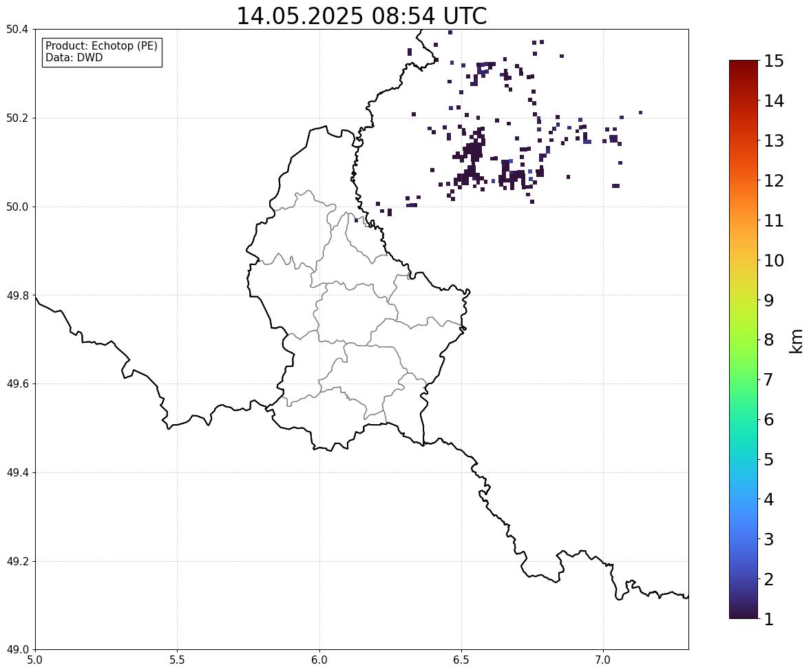This screenshot has width=811, height=672.
Task: Click the green region of the colorbar near 8 km
Action: (744, 340)
